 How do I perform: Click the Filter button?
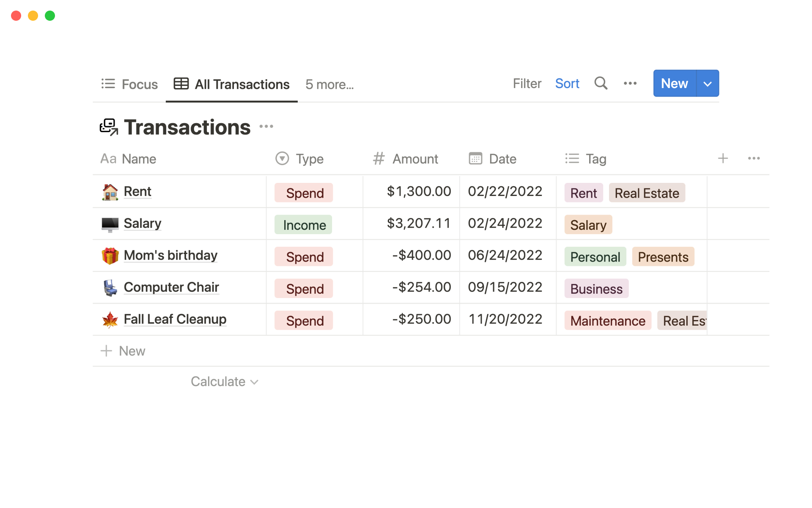point(527,83)
